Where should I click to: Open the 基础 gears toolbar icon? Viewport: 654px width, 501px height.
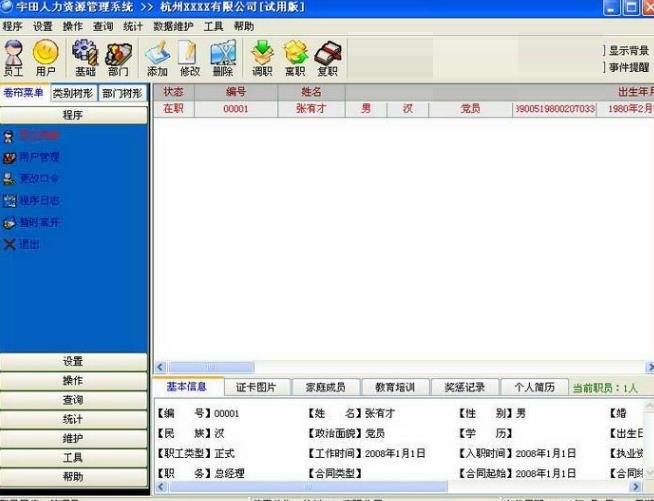pos(85,58)
